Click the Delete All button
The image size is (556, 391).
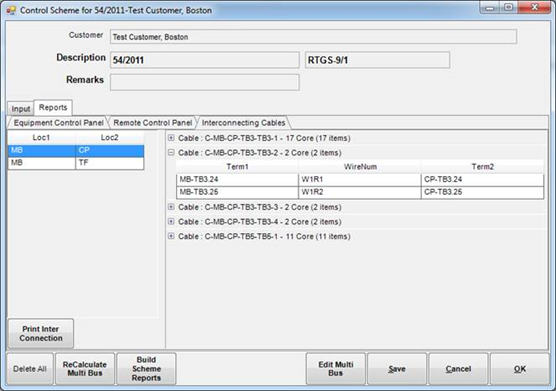(30, 369)
